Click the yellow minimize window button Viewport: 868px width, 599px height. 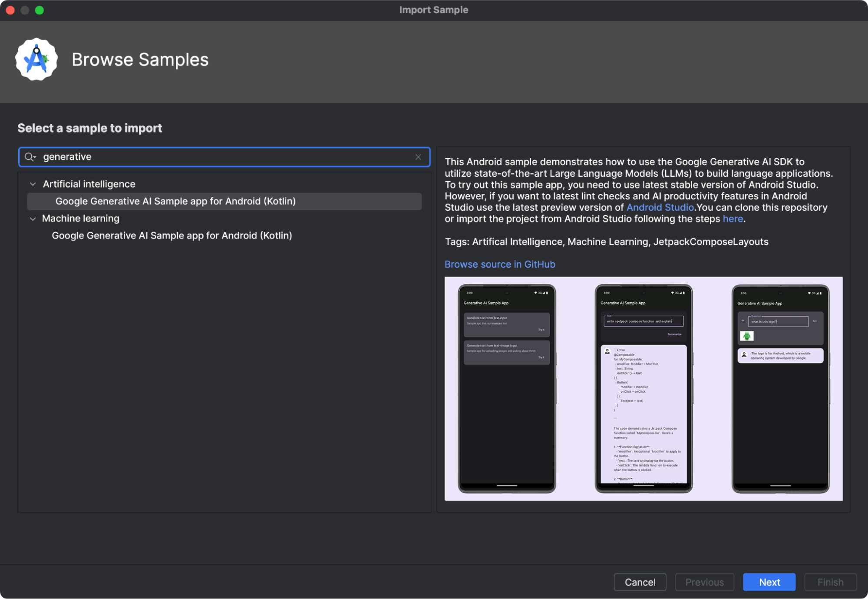click(x=25, y=10)
